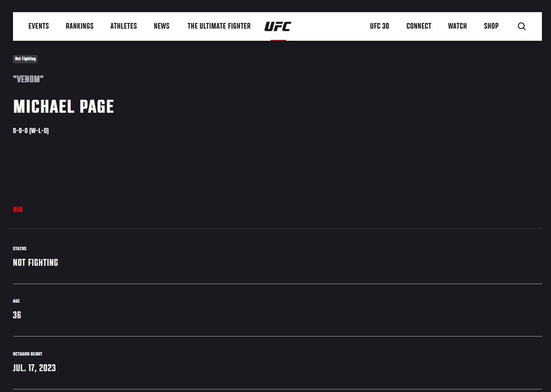This screenshot has height=392, width=551.
Task: Select the red Bio tab
Action: coord(18,210)
